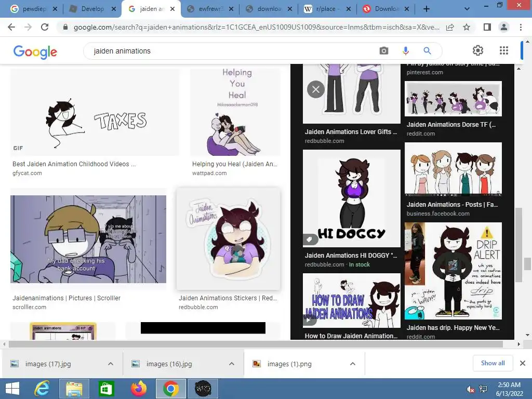Click Show all downloads button

(x=493, y=363)
